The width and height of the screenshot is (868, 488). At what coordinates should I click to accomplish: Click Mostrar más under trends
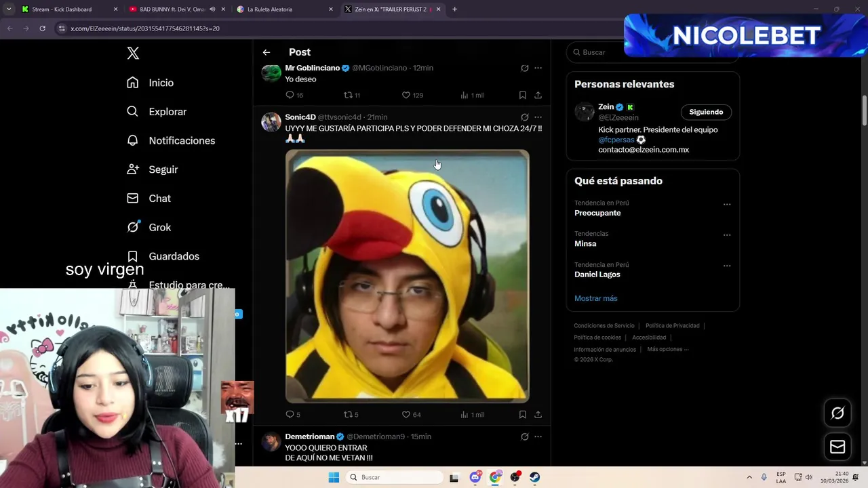click(x=595, y=298)
